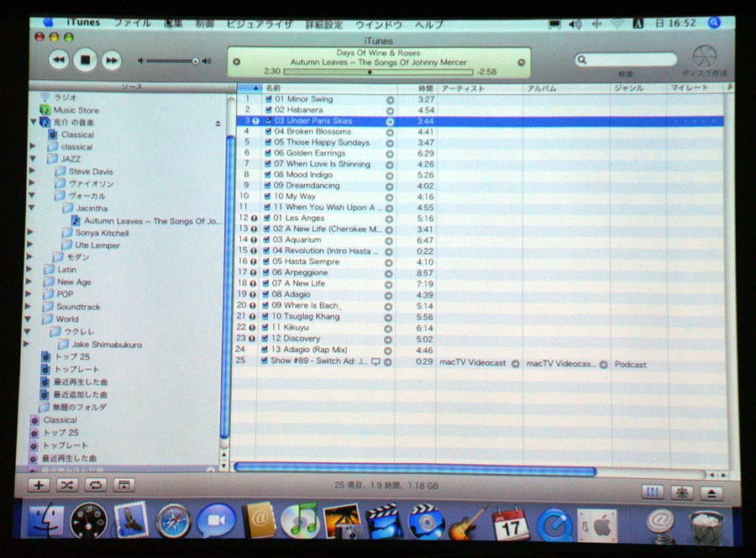
Task: Click the search field
Action: [x=627, y=60]
